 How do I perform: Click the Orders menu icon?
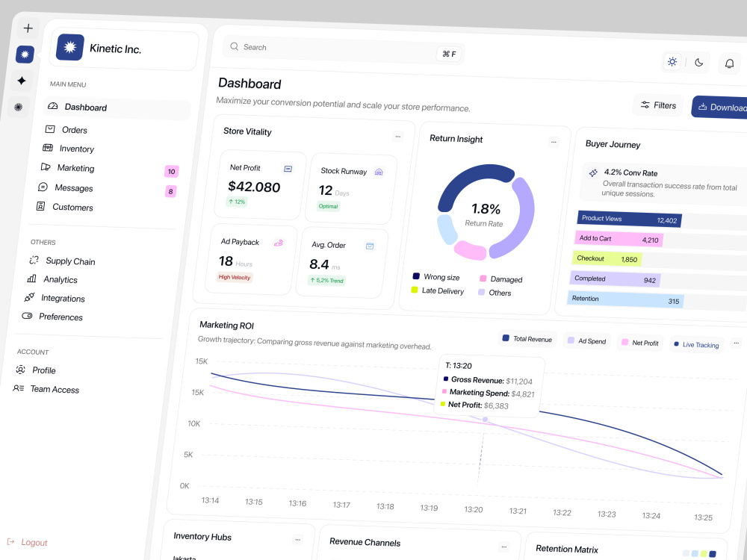click(49, 129)
